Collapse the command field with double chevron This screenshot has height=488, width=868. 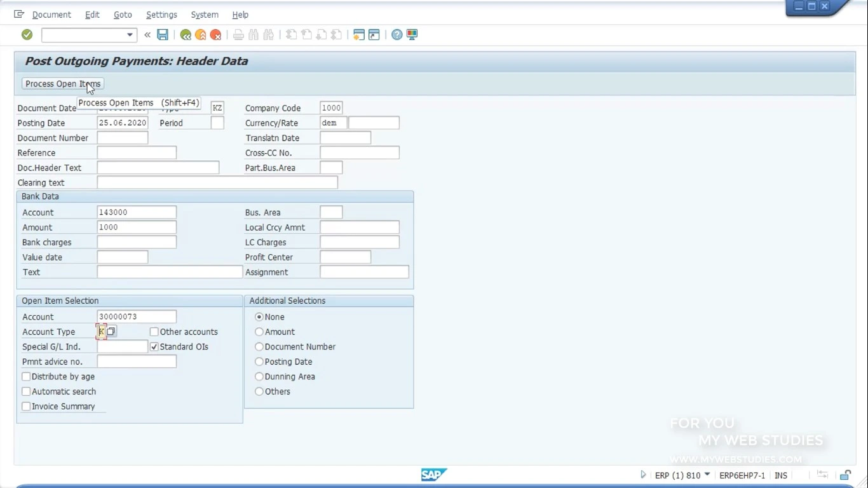tap(147, 35)
